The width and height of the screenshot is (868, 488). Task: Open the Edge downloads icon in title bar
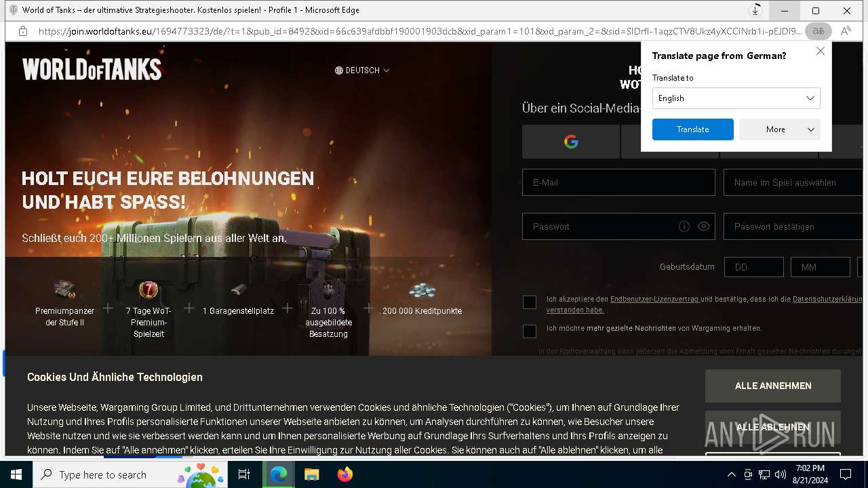point(755,10)
